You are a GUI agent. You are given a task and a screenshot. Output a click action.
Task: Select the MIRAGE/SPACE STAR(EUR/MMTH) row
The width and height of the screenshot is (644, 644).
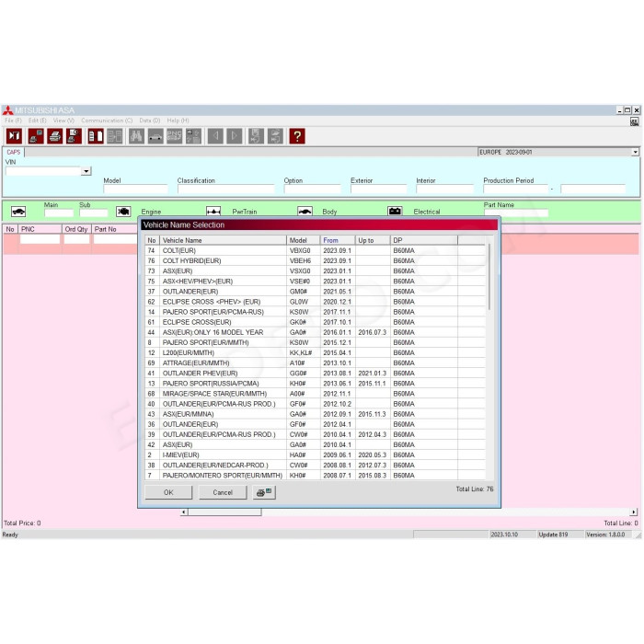click(315, 394)
